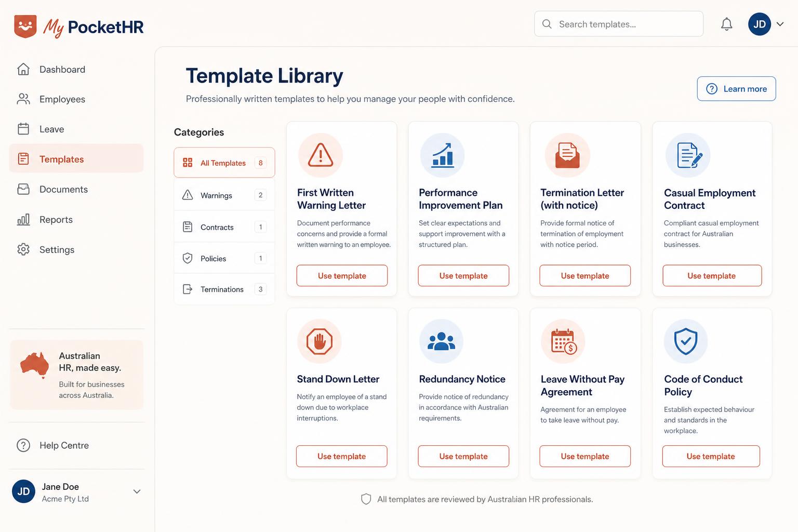
Task: Filter by Contracts category
Action: pos(224,227)
